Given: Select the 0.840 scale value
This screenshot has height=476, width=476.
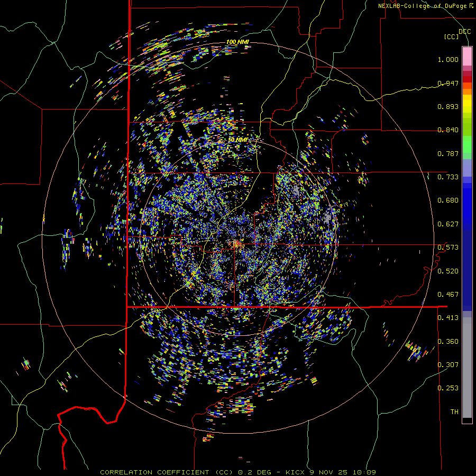Looking at the screenshot, I should 448,130.
